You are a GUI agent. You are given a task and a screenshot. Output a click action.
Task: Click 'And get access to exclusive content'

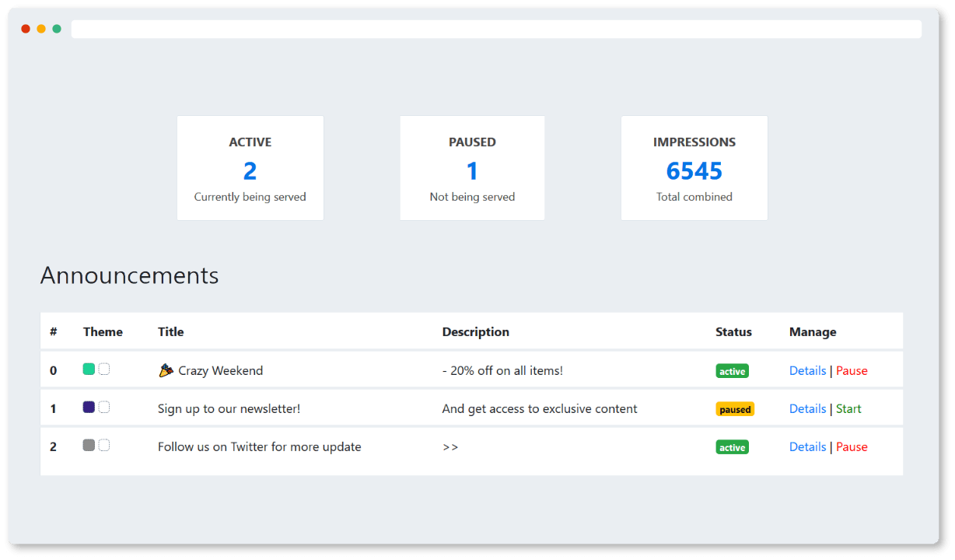click(540, 409)
